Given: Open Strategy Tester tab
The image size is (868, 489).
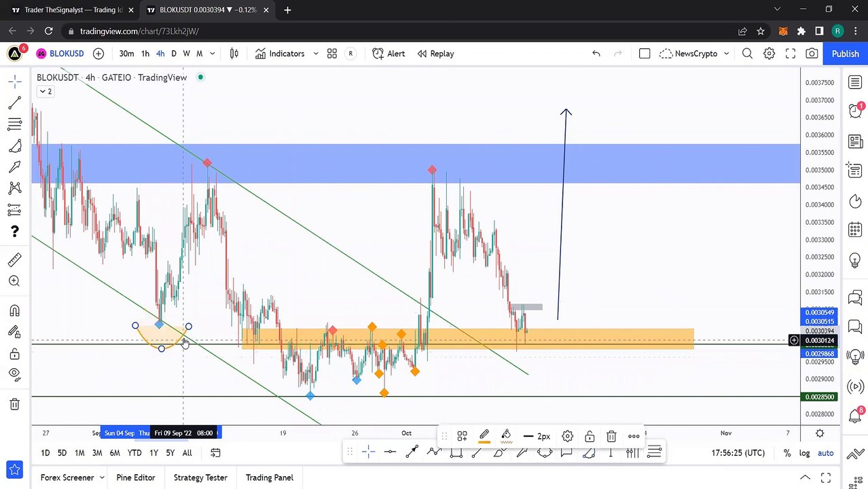Looking at the screenshot, I should [x=200, y=477].
